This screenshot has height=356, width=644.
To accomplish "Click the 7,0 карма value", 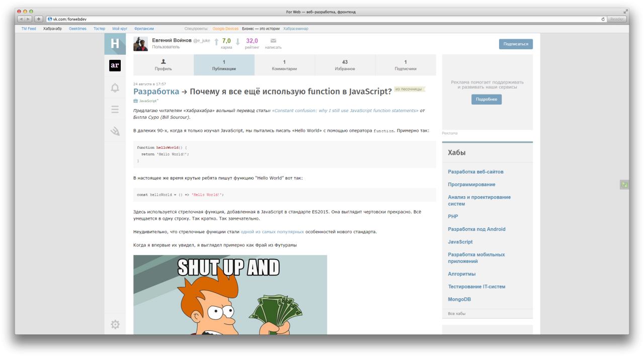I will tap(226, 41).
